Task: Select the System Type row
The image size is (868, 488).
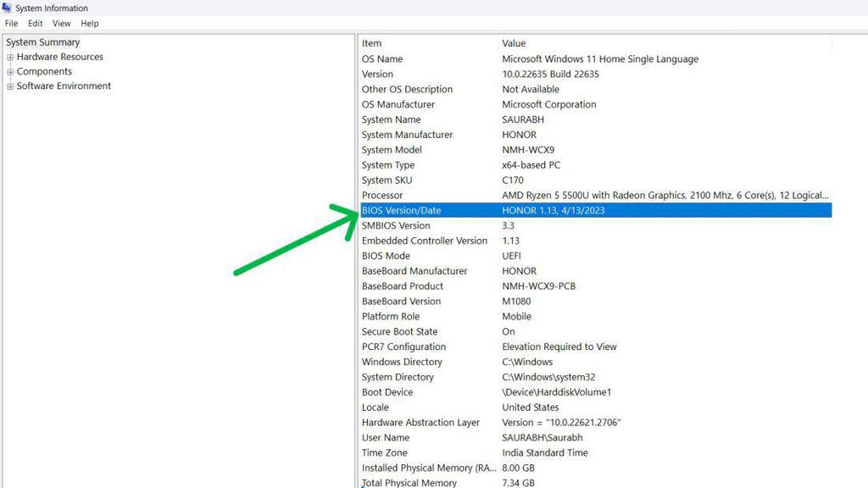Action: (596, 165)
